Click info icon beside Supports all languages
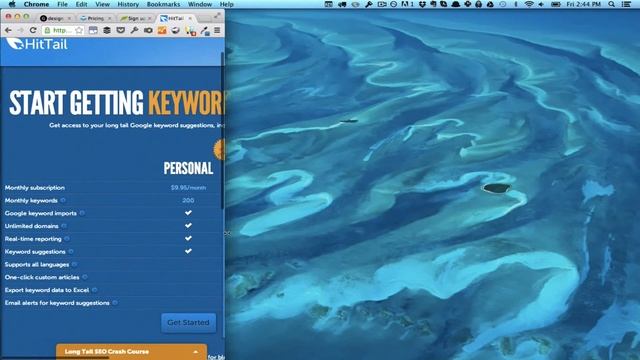 tap(74, 264)
